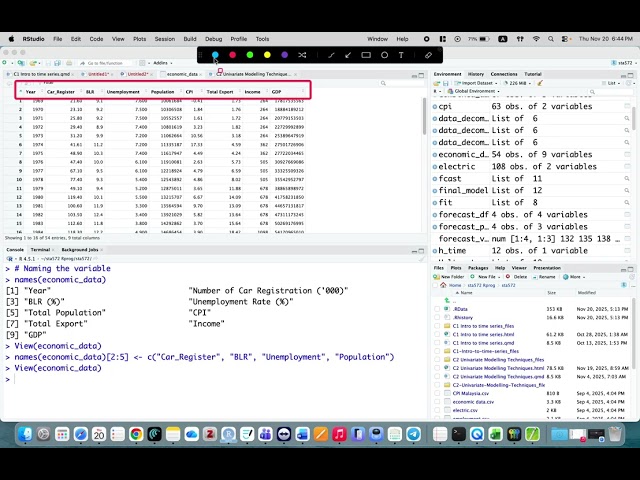
Task: Click the table view icon for economic_d row
Action: click(x=627, y=155)
